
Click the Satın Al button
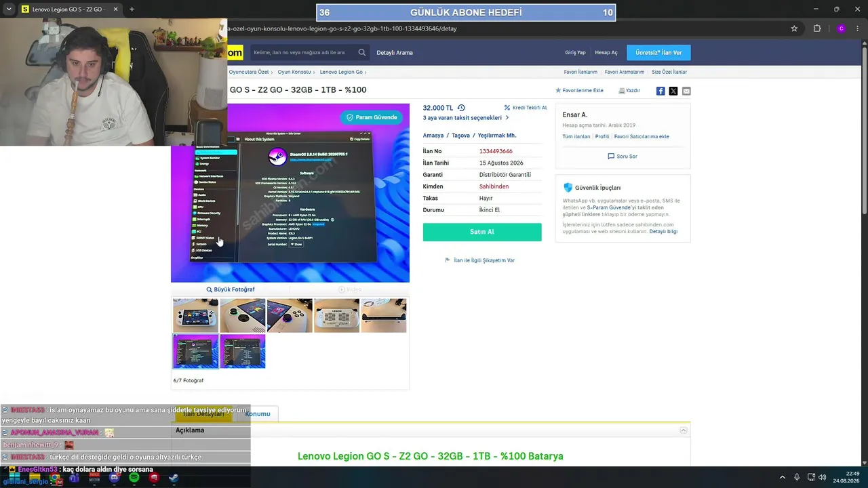click(x=482, y=232)
